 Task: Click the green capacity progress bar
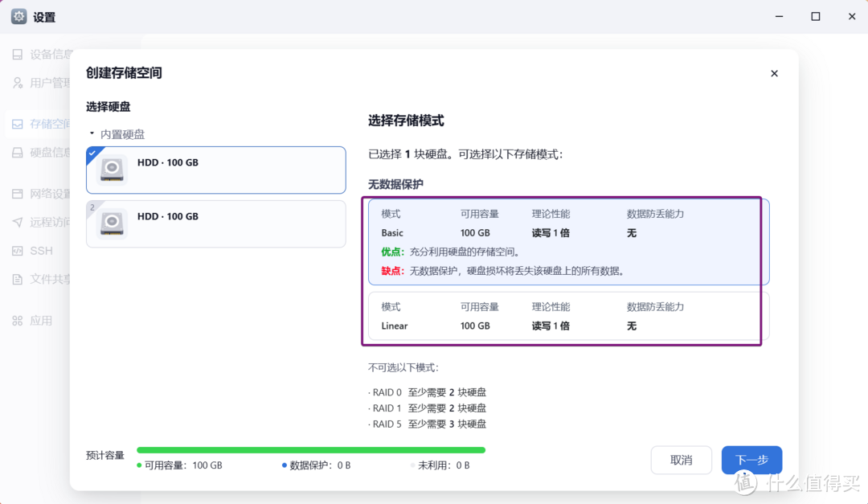point(311,449)
